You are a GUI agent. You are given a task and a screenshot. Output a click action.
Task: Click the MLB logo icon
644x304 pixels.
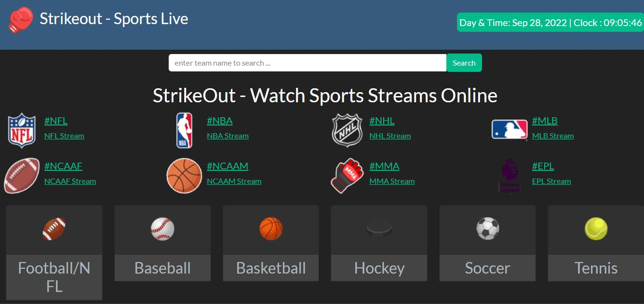click(x=510, y=130)
